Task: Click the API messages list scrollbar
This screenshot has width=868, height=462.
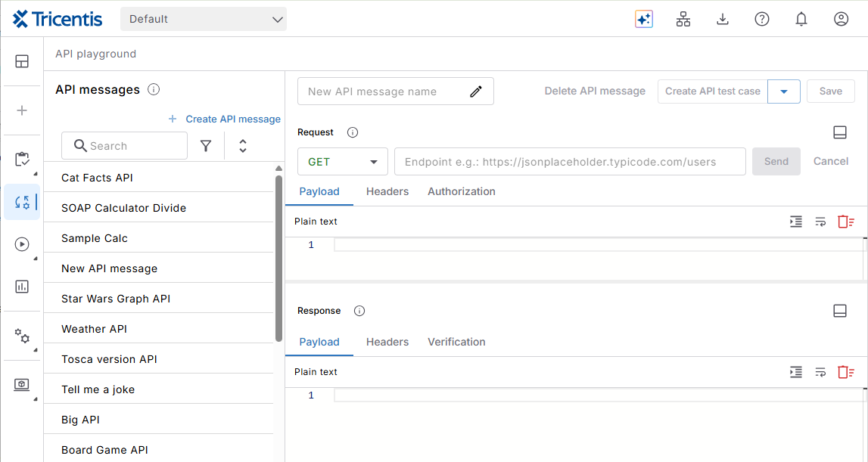Action: pyautogui.click(x=278, y=257)
